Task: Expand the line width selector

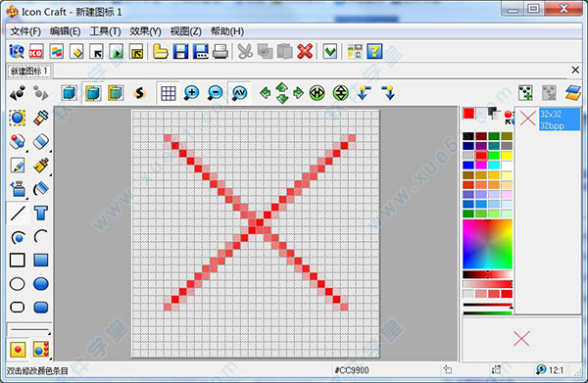Action: point(29,330)
